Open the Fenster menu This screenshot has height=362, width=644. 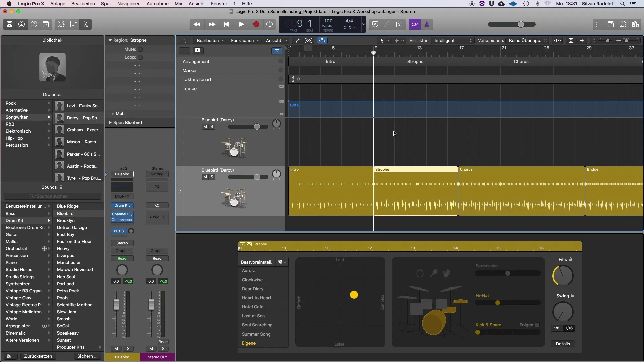click(x=219, y=4)
